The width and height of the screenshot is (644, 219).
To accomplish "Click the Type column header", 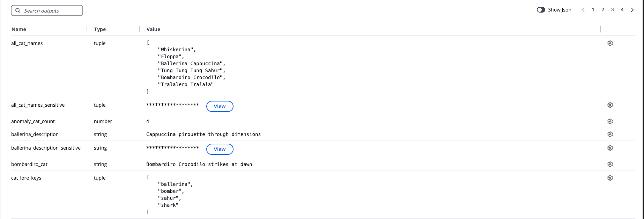I will (100, 29).
